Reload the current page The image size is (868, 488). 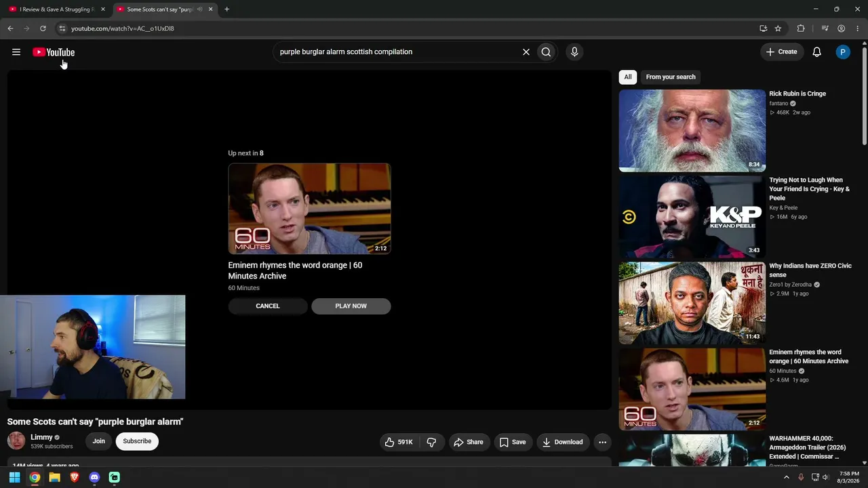[43, 28]
